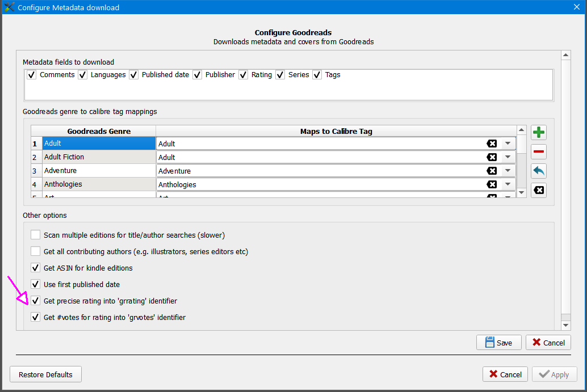
Task: Click the Save button
Action: click(x=498, y=343)
